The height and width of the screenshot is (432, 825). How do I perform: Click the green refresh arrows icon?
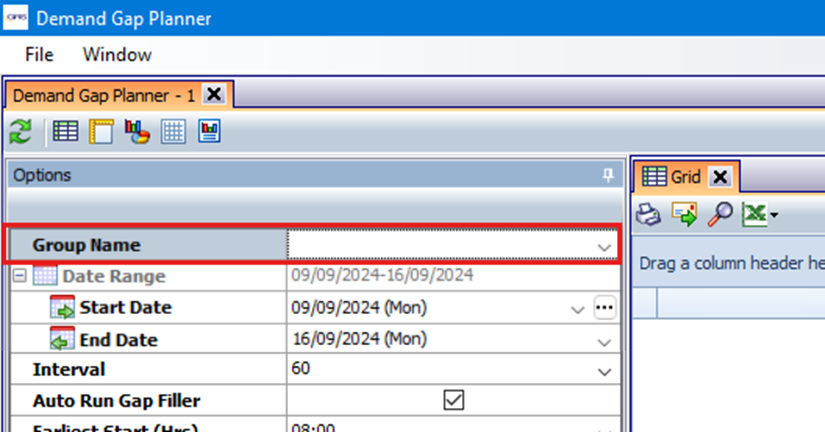coord(20,131)
